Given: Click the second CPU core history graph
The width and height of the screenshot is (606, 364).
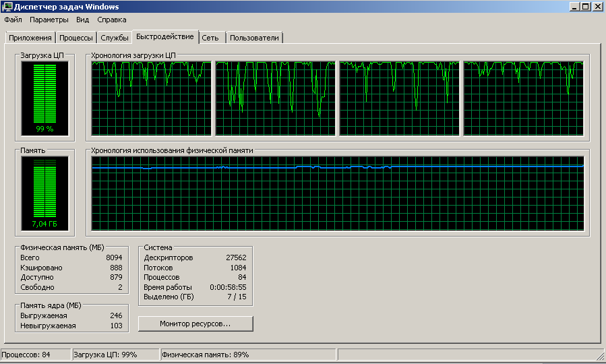Looking at the screenshot, I should point(276,98).
